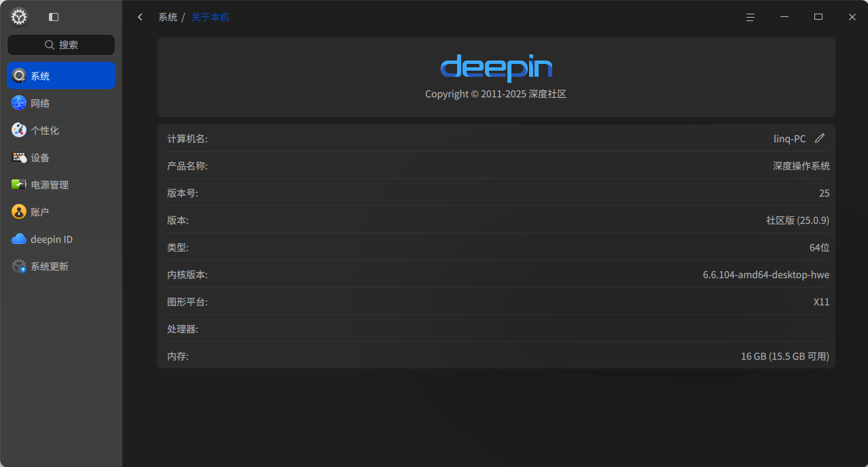Click the linq-PC computer name value

point(790,139)
